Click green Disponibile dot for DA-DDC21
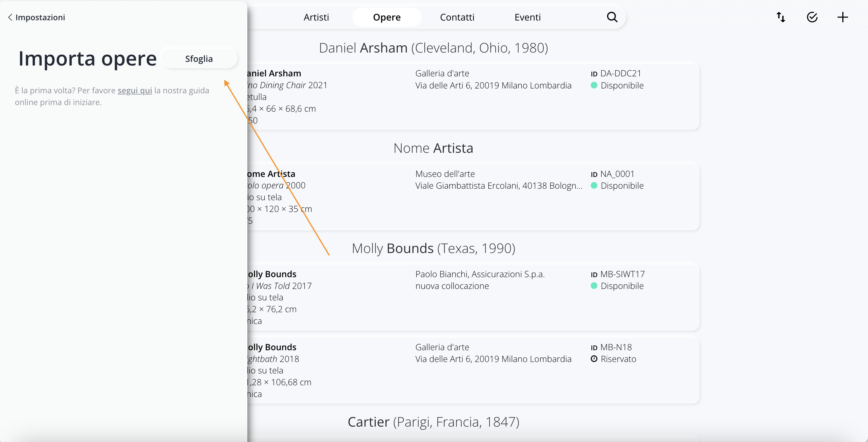Viewport: 868px width, 442px height. tap(594, 85)
